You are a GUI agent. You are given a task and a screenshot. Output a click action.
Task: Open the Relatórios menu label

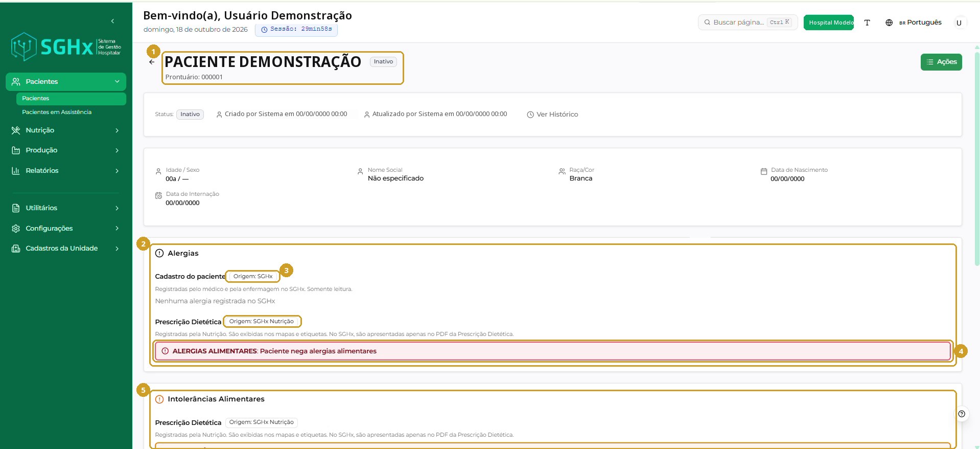[x=42, y=171]
